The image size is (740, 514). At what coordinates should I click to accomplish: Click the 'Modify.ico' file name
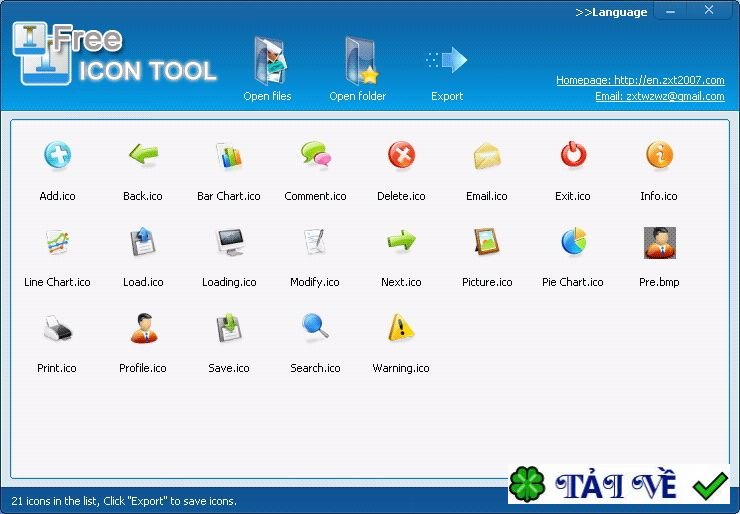pos(315,282)
